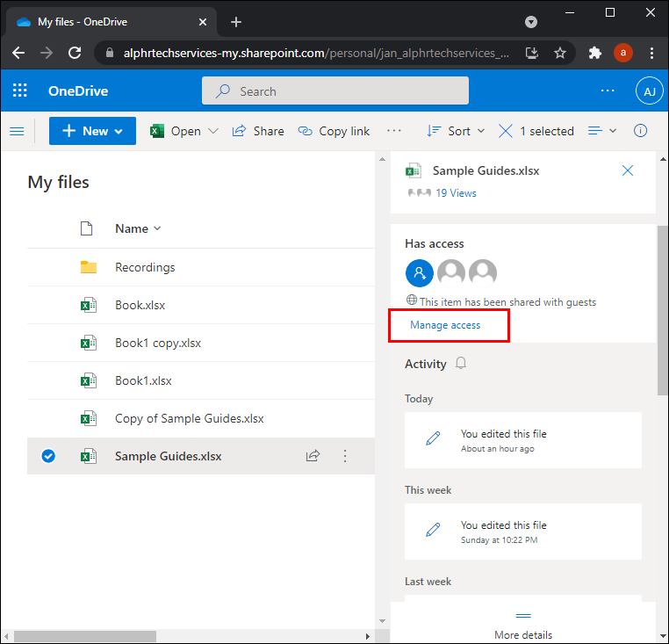The width and height of the screenshot is (669, 644).
Task: Uncheck the Sample Guides.xlsx selection circle
Action: 49,456
